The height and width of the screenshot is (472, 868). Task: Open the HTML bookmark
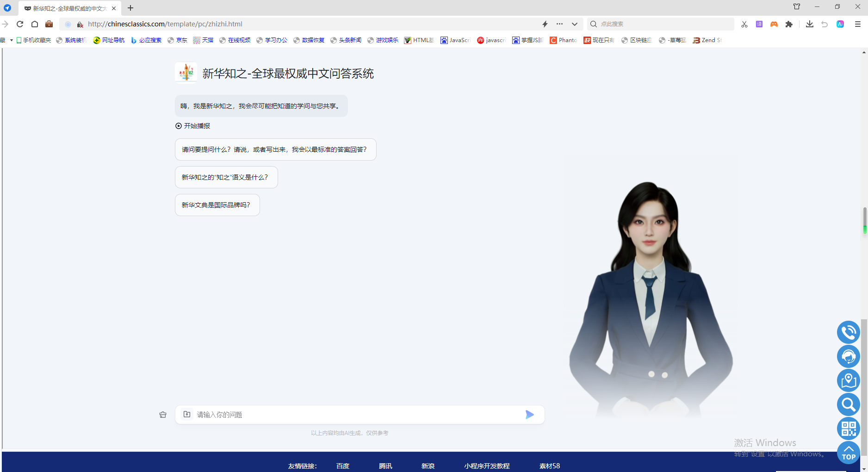tap(419, 40)
